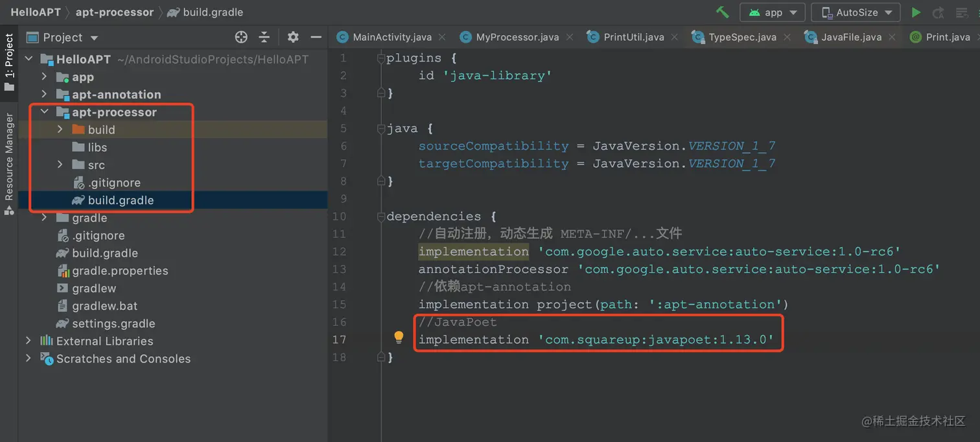Open the app run configuration dropdown
980x442 pixels.
tap(773, 12)
